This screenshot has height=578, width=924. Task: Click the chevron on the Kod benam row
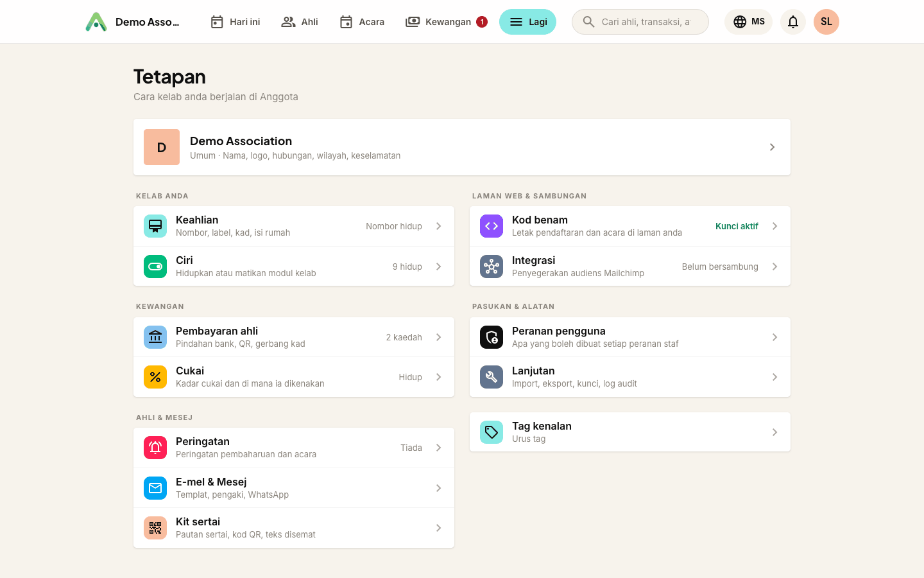[x=775, y=226]
